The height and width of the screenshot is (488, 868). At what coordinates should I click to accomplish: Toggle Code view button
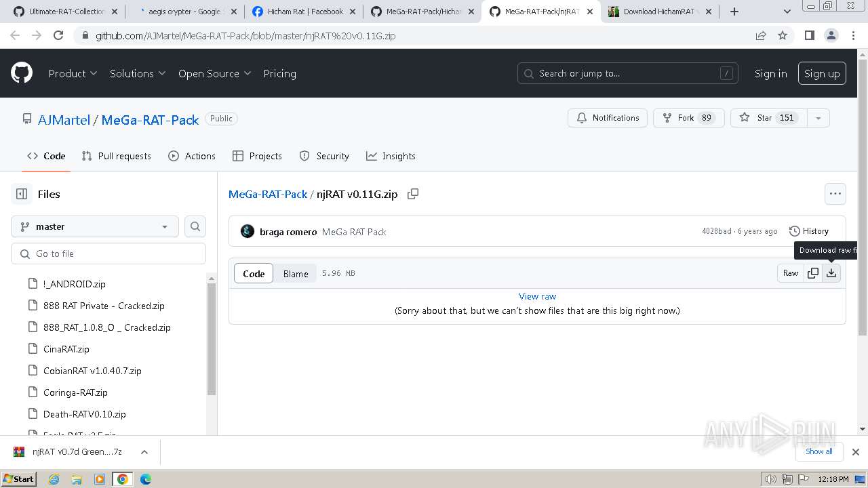254,274
